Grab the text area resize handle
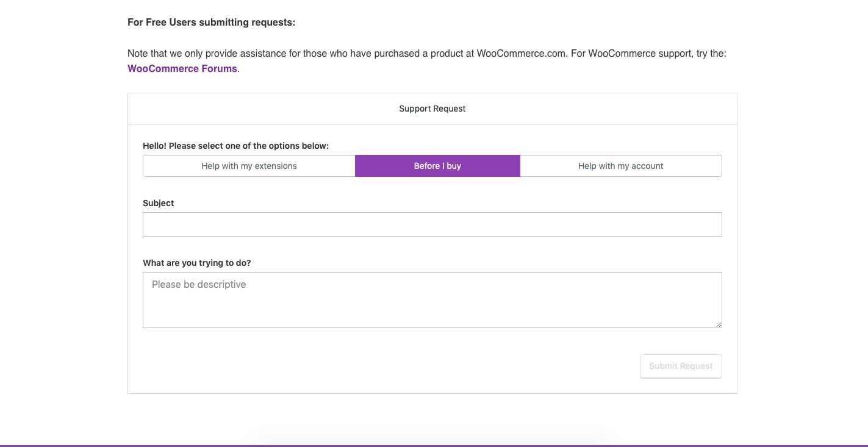868x447 pixels. coord(719,324)
